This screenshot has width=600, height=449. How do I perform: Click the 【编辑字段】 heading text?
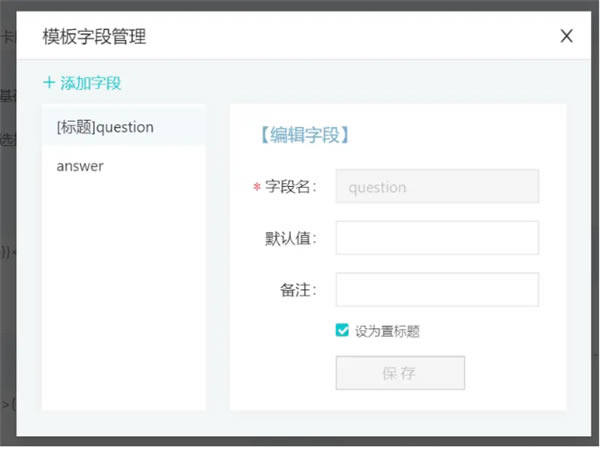[x=305, y=135]
